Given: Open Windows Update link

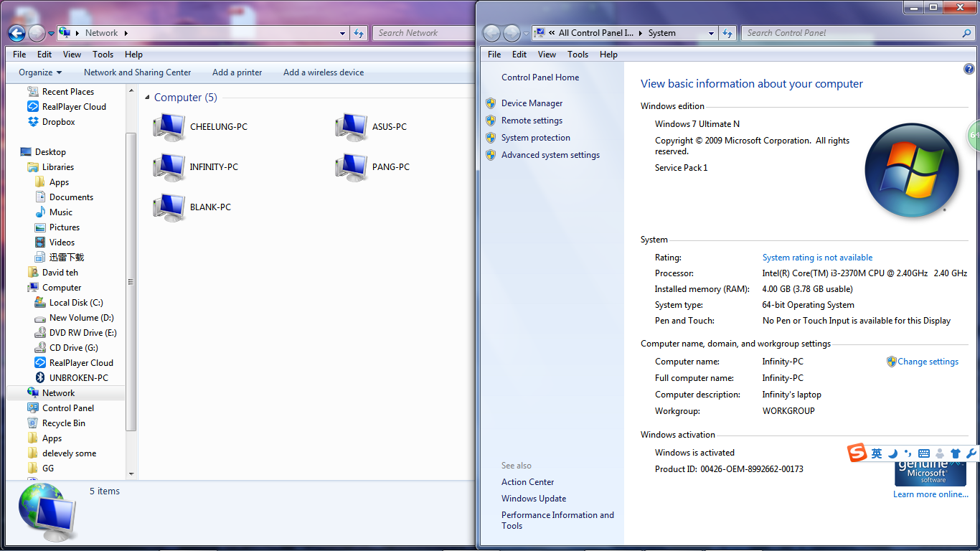Looking at the screenshot, I should 534,499.
